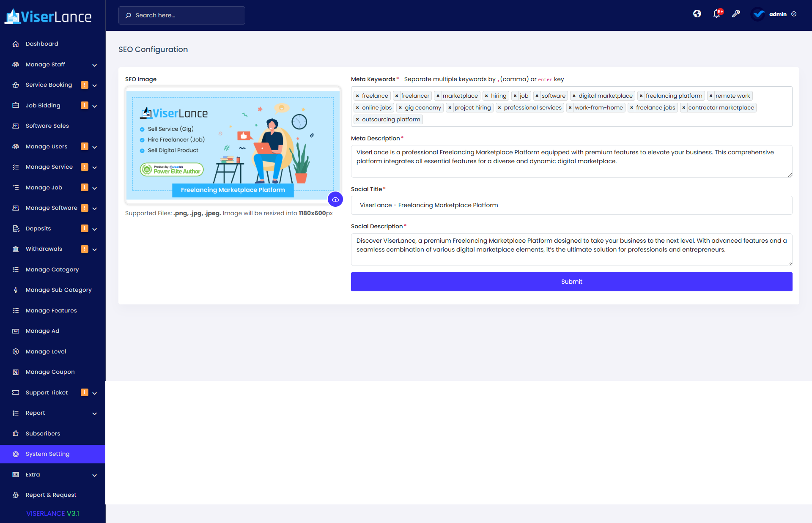The image size is (812, 523).
Task: Expand the Report sidebar section
Action: [x=94, y=413]
